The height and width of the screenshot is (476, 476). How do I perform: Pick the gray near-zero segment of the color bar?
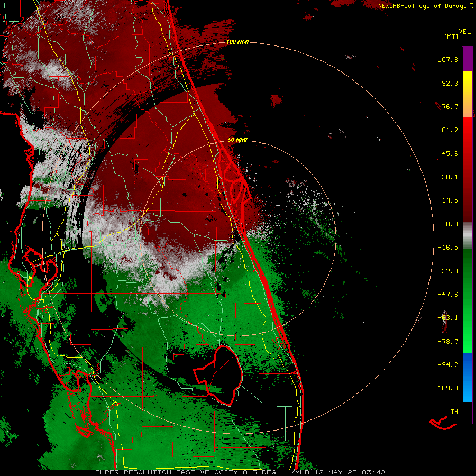(467, 235)
